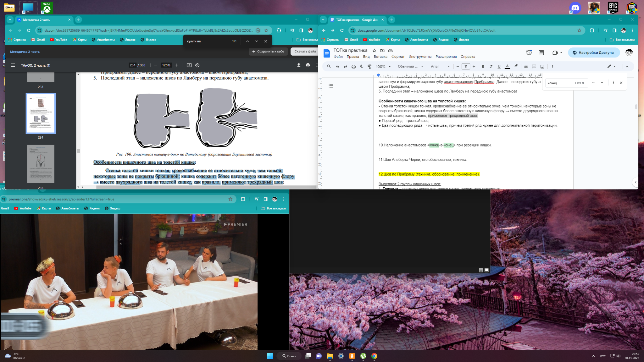Increase font size in Docs
Viewport: 644px width, 362px height.
[x=474, y=66]
